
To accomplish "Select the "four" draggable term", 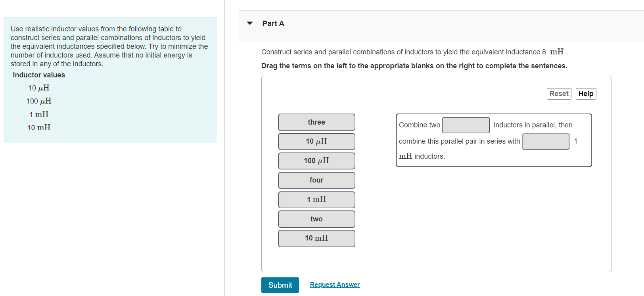I will (x=316, y=180).
